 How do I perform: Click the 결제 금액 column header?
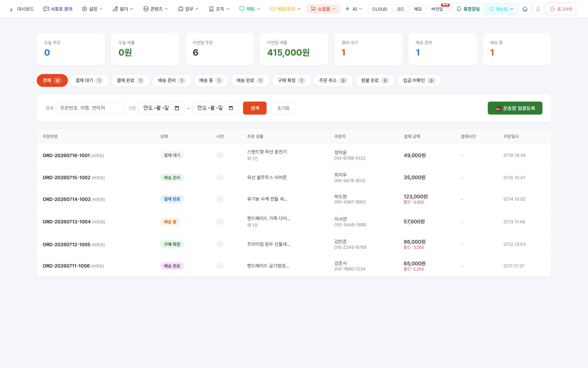coord(412,137)
